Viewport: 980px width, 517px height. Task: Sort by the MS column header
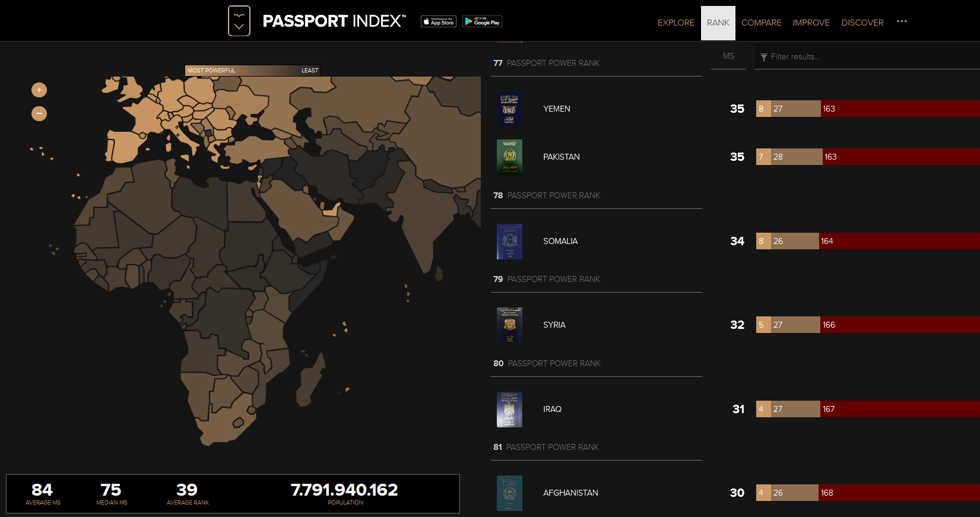[728, 56]
